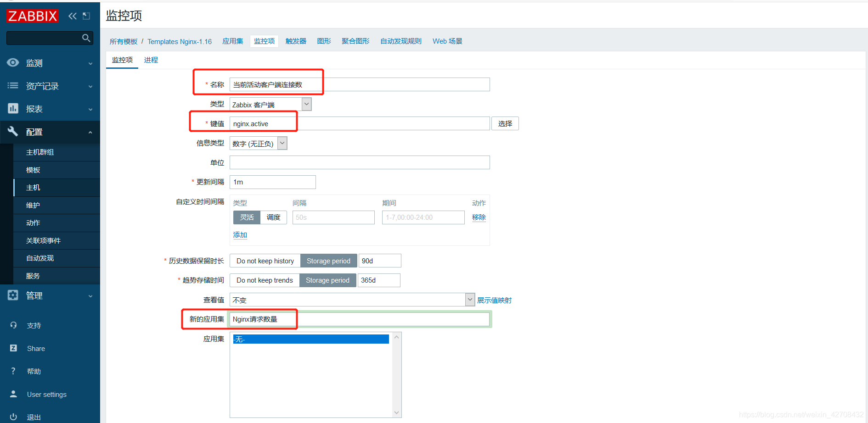Image resolution: width=868 pixels, height=423 pixels.
Task: Click the question mark icon for 帮助
Action: point(13,371)
